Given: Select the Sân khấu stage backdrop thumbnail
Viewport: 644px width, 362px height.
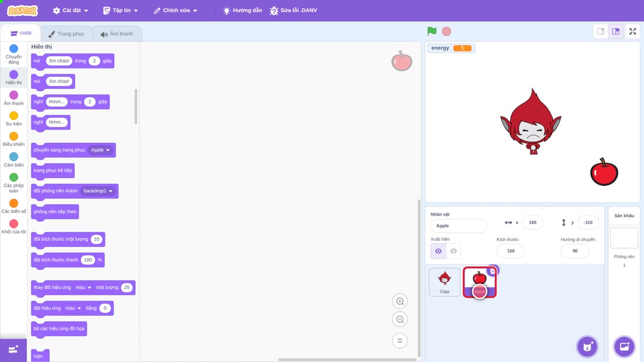Looking at the screenshot, I should (x=624, y=238).
